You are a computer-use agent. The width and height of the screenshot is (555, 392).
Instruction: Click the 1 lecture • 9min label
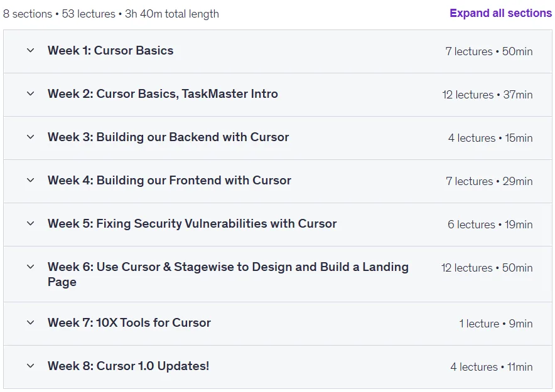(496, 324)
